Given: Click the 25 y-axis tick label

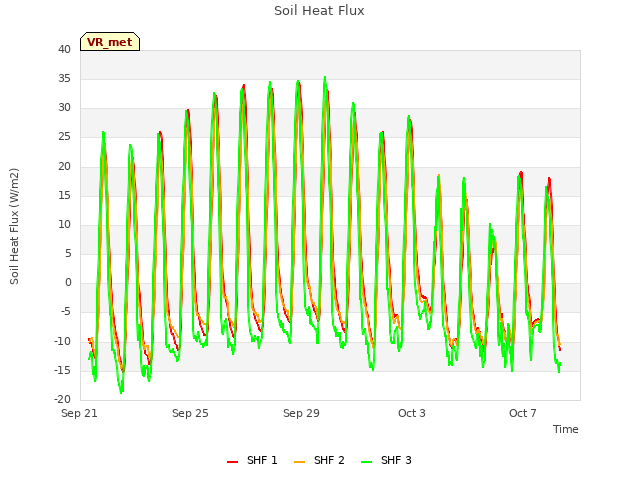Looking at the screenshot, I should [x=64, y=137].
